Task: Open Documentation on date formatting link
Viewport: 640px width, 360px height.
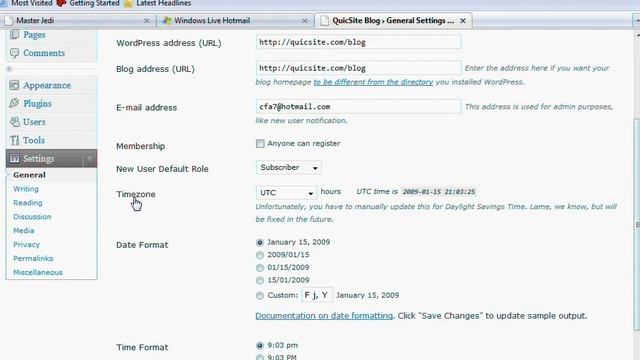Action: 324,316
